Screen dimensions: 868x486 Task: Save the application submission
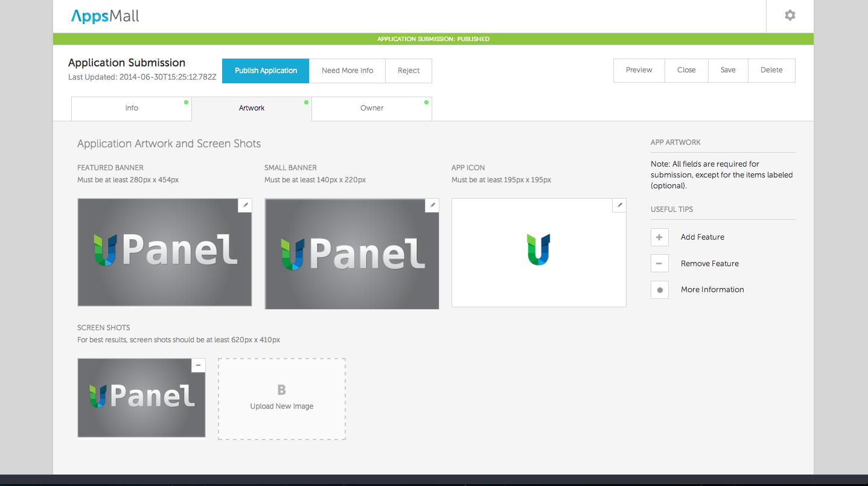pyautogui.click(x=728, y=70)
